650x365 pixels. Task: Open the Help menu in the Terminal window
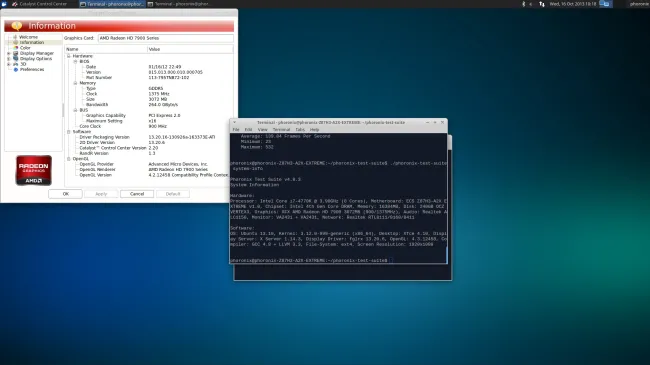315,130
